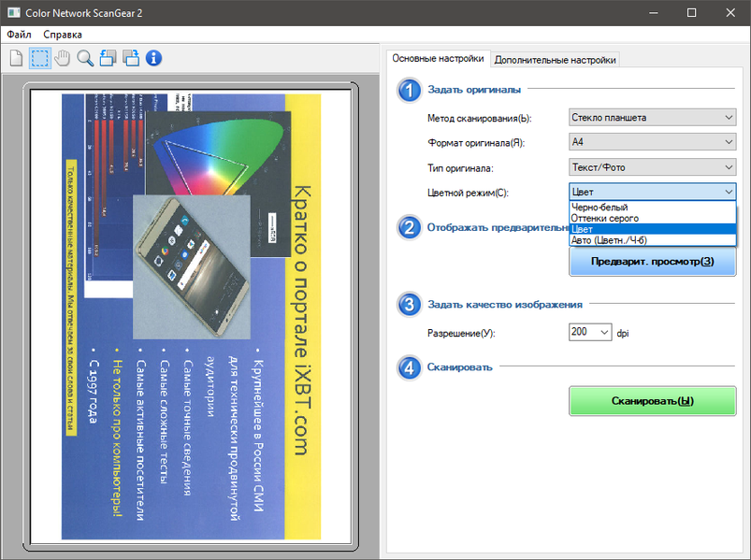Viewport: 751px width, 560px height.
Task: Click the ScanGear app icon in title bar
Action: click(x=13, y=13)
